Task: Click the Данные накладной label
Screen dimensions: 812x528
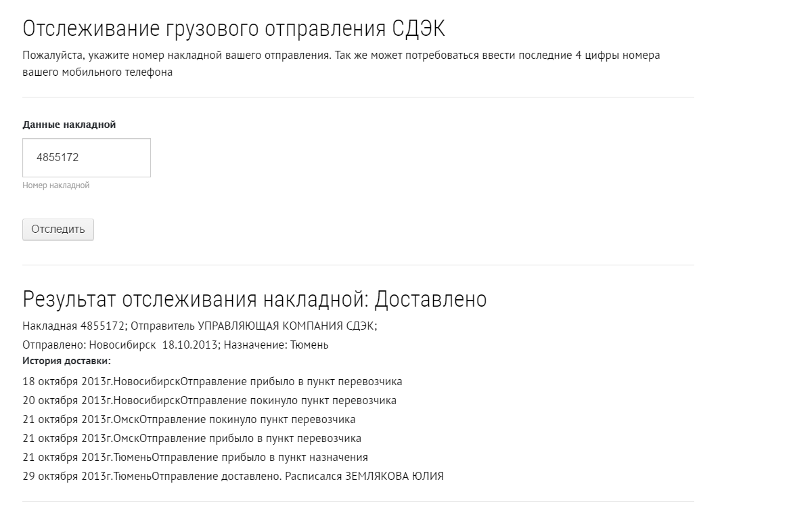Action: click(69, 125)
